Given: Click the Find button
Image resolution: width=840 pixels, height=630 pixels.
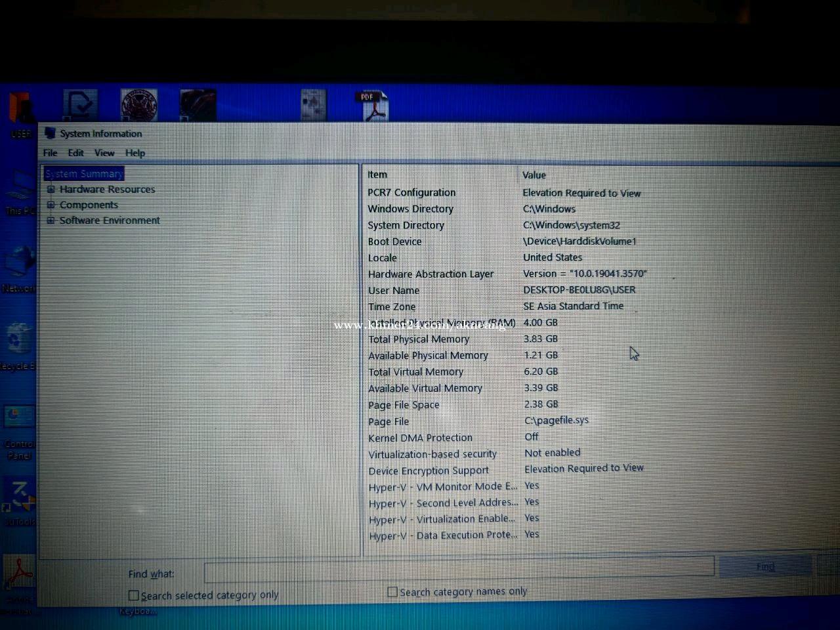Looking at the screenshot, I should (x=765, y=566).
